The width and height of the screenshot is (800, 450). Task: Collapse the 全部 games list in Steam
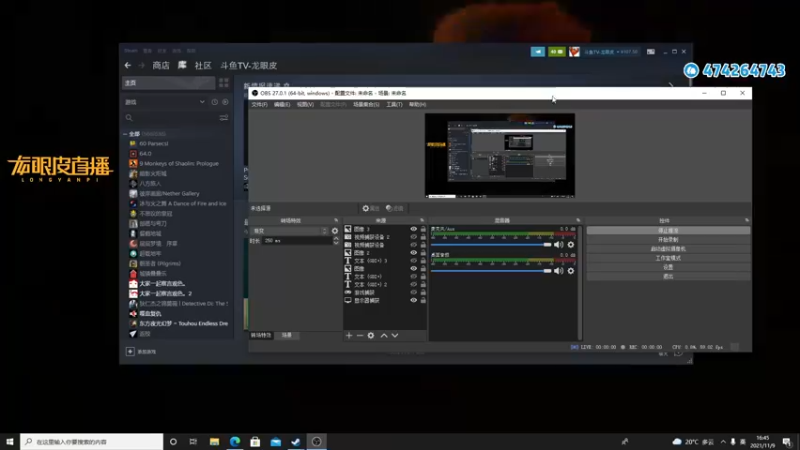(x=126, y=134)
